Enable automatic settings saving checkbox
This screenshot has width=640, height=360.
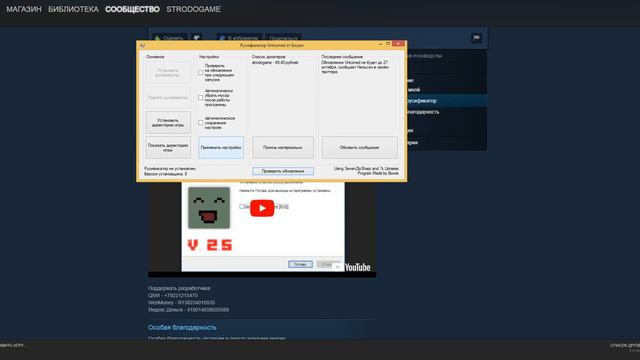point(200,122)
